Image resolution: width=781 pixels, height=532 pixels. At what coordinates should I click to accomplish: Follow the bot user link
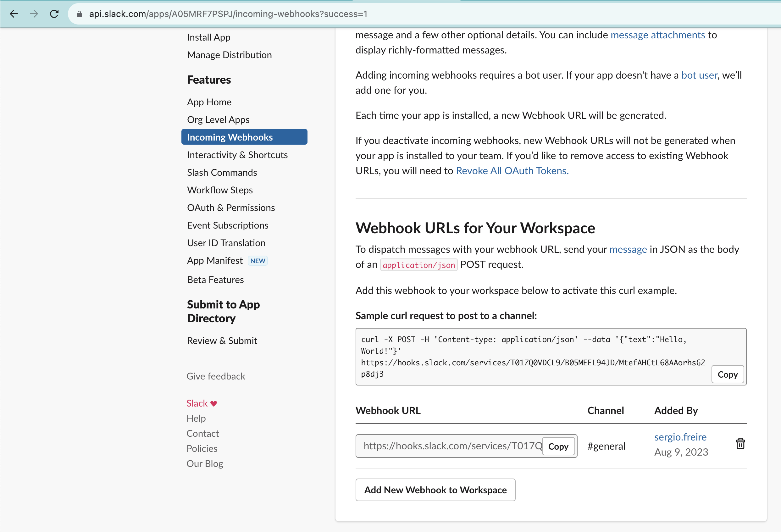pyautogui.click(x=699, y=75)
